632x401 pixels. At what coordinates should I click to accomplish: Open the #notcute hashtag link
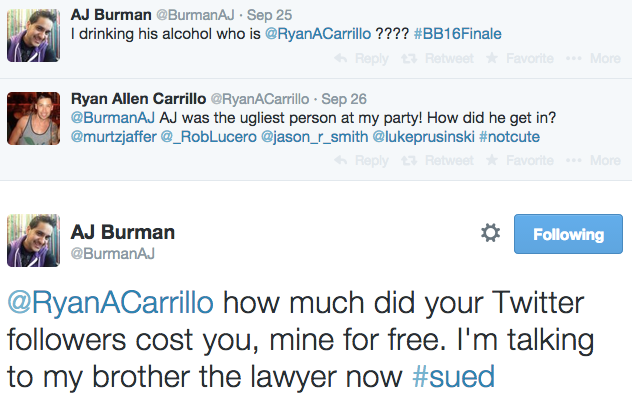click(x=511, y=135)
